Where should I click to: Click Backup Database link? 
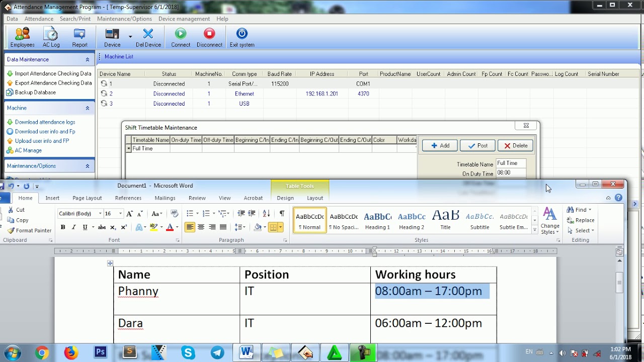pos(35,93)
